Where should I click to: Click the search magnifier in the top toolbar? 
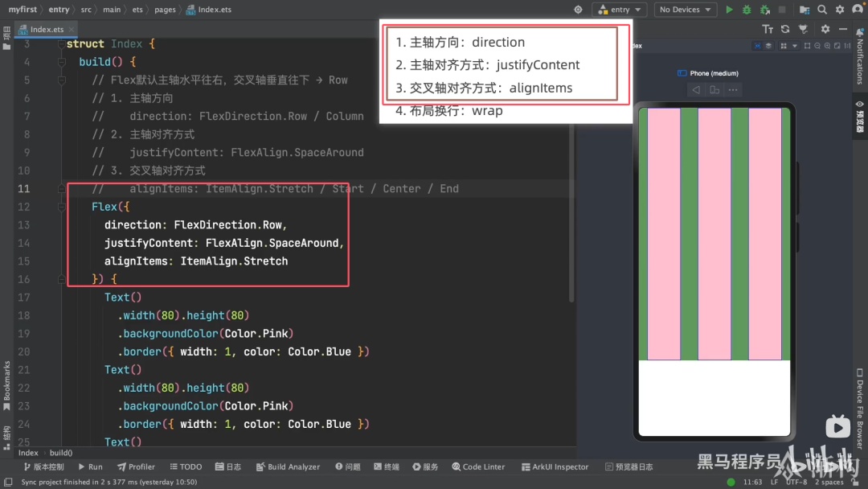click(x=822, y=10)
